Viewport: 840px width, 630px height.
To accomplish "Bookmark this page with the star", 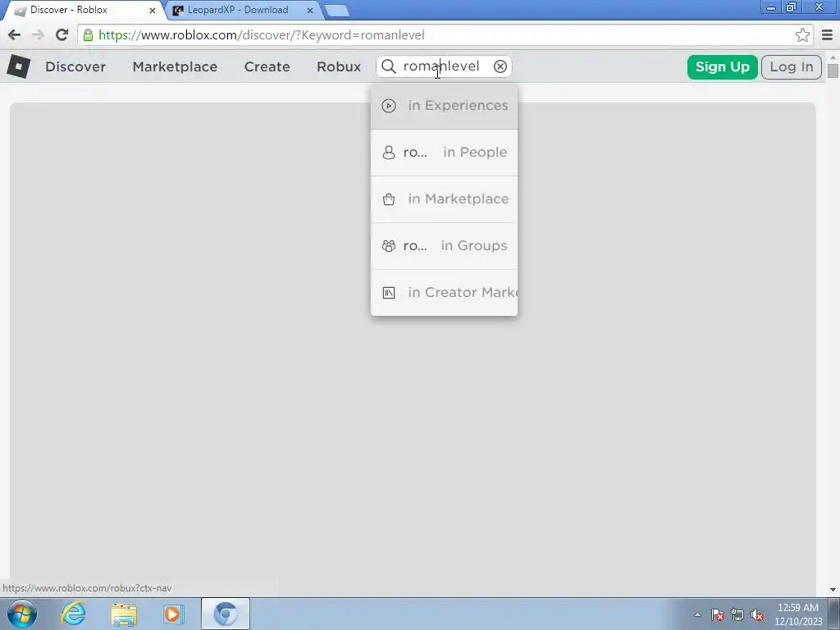I will coord(802,34).
